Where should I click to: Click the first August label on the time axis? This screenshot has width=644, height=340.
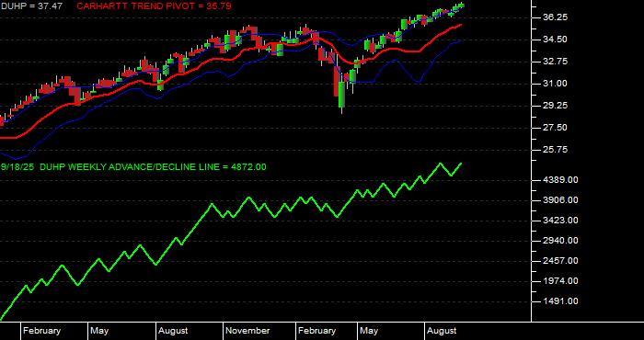173,331
